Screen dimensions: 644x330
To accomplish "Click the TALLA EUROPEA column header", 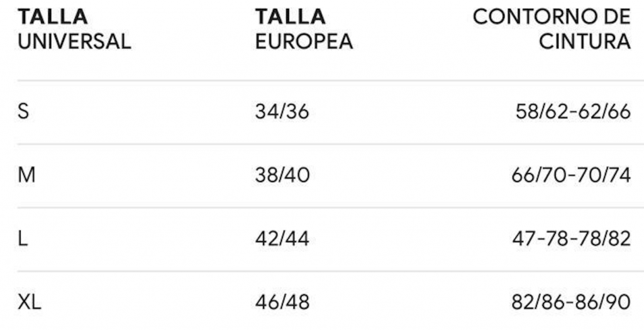I will pyautogui.click(x=304, y=29).
